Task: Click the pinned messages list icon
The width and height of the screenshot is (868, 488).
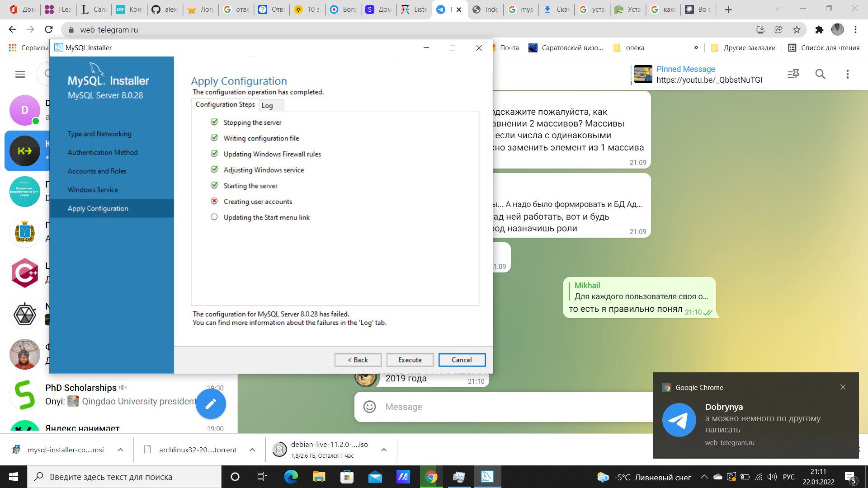Action: [x=793, y=74]
